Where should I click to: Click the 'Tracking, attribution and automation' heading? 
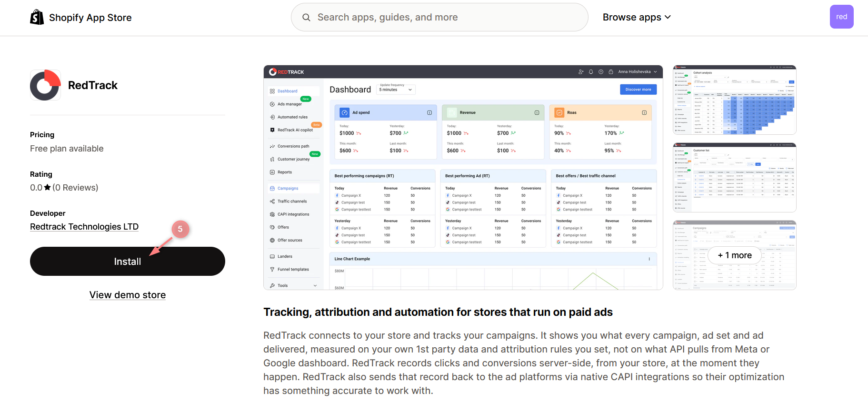point(438,312)
